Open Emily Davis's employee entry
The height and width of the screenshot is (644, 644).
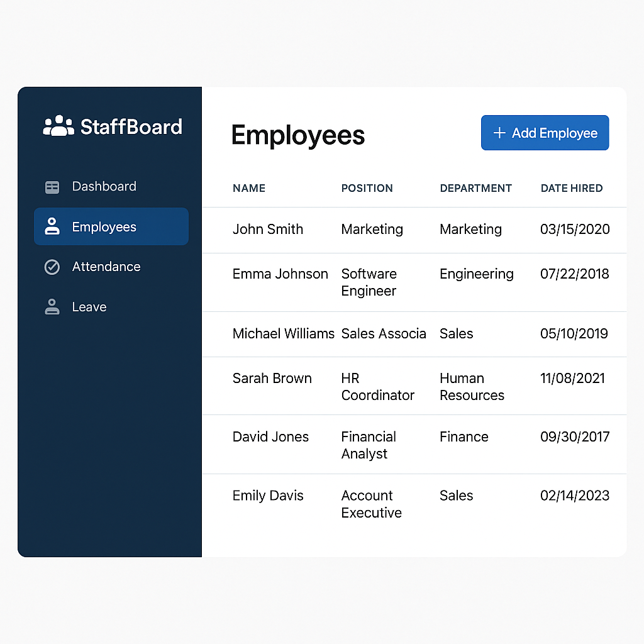pyautogui.click(x=268, y=496)
